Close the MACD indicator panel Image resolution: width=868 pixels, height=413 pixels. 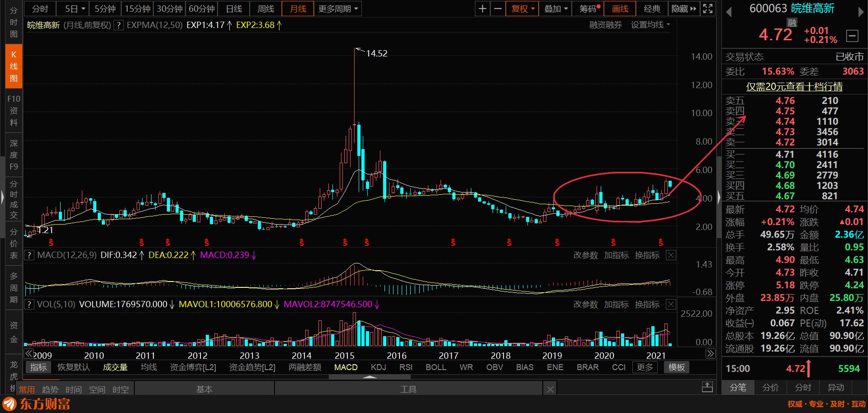671,255
